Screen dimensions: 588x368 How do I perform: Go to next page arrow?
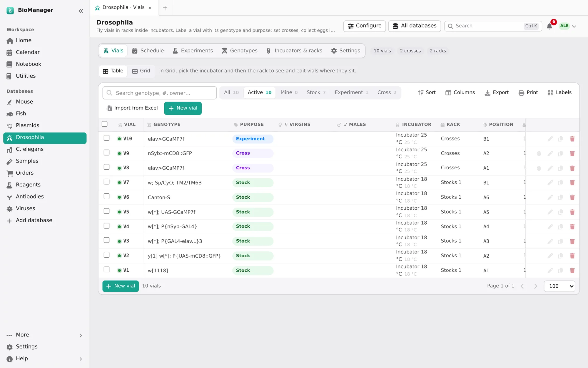click(536, 286)
